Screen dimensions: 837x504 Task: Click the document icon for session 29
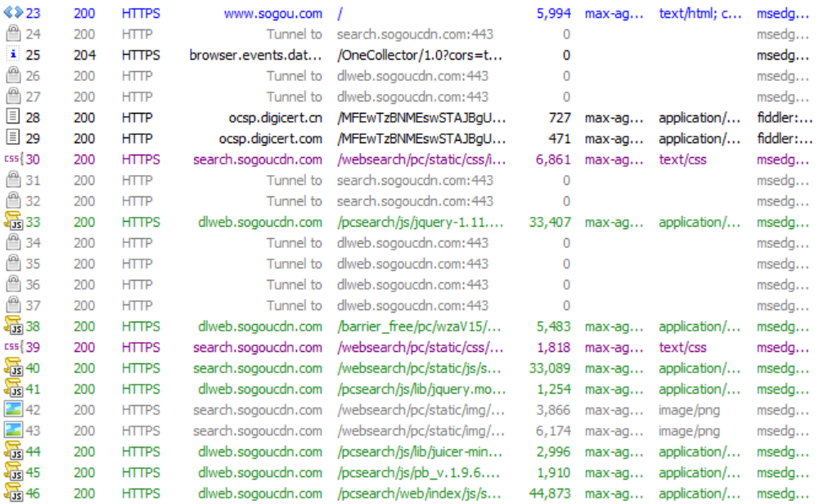pyautogui.click(x=13, y=137)
